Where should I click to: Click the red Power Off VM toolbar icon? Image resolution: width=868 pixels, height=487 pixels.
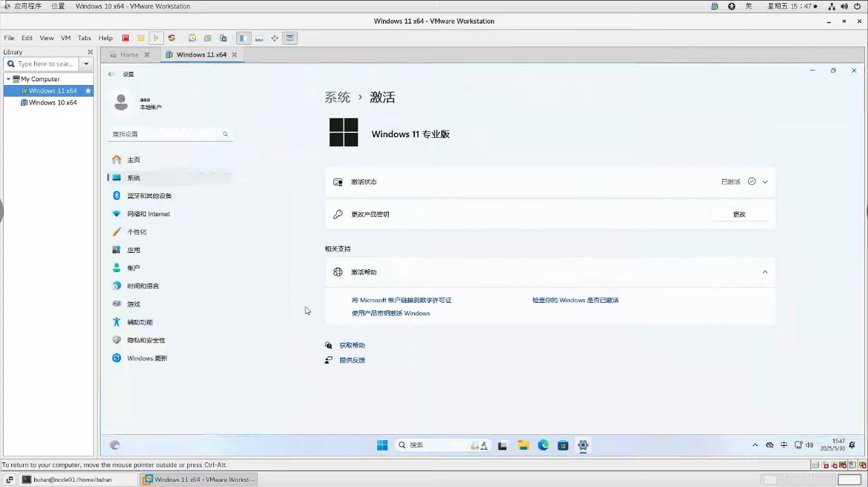click(126, 38)
